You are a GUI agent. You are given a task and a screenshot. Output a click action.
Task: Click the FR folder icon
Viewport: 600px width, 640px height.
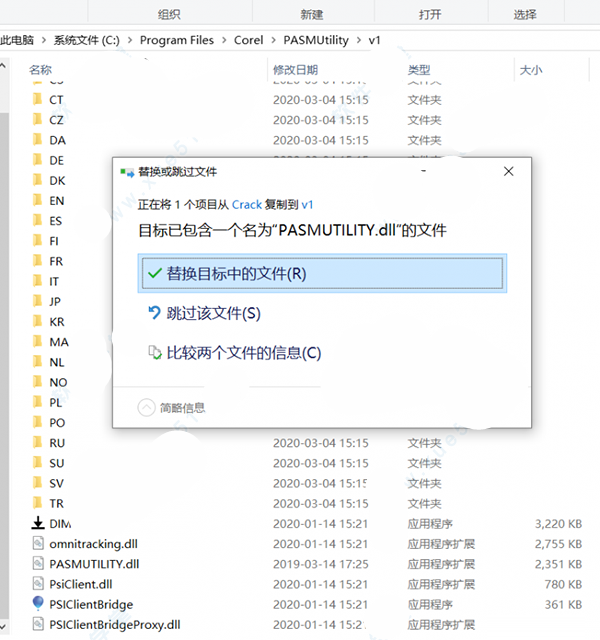pyautogui.click(x=37, y=260)
